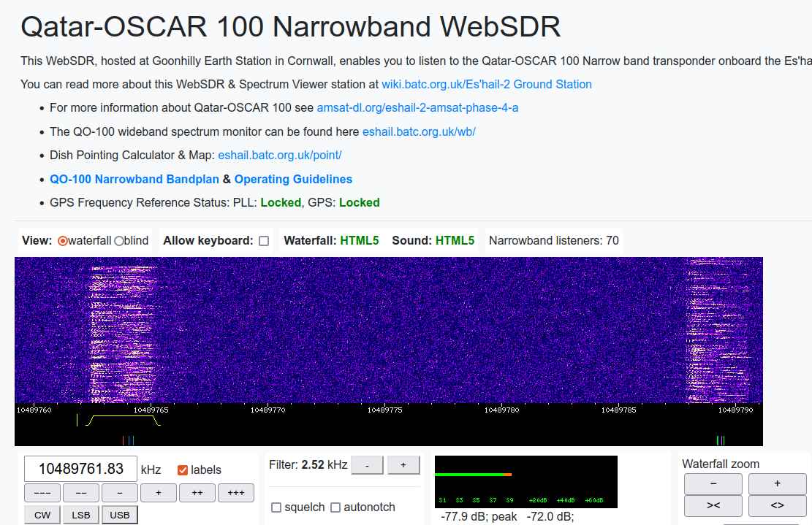
Task: Open the eshail.batc.org.uk/wb/ wideband monitor link
Action: click(x=419, y=131)
